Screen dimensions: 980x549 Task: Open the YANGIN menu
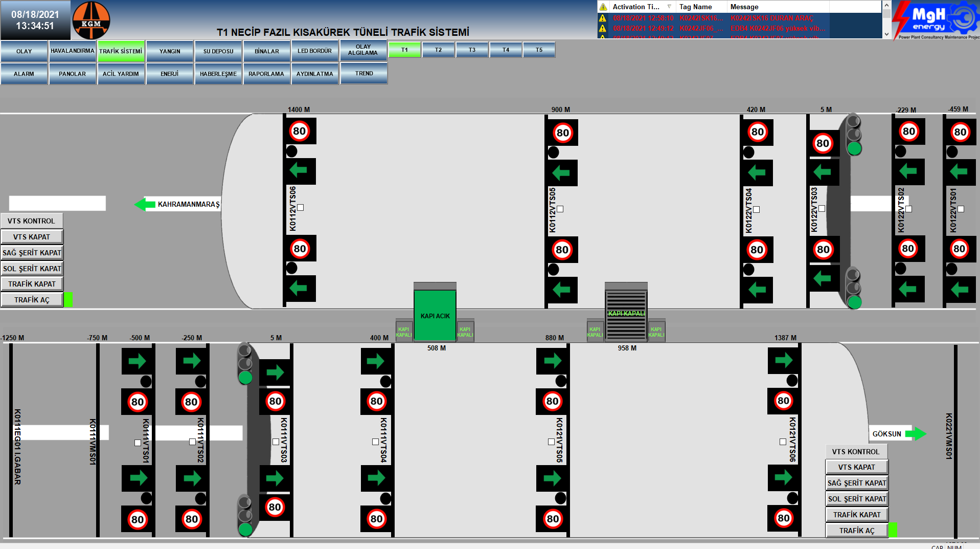(x=170, y=51)
